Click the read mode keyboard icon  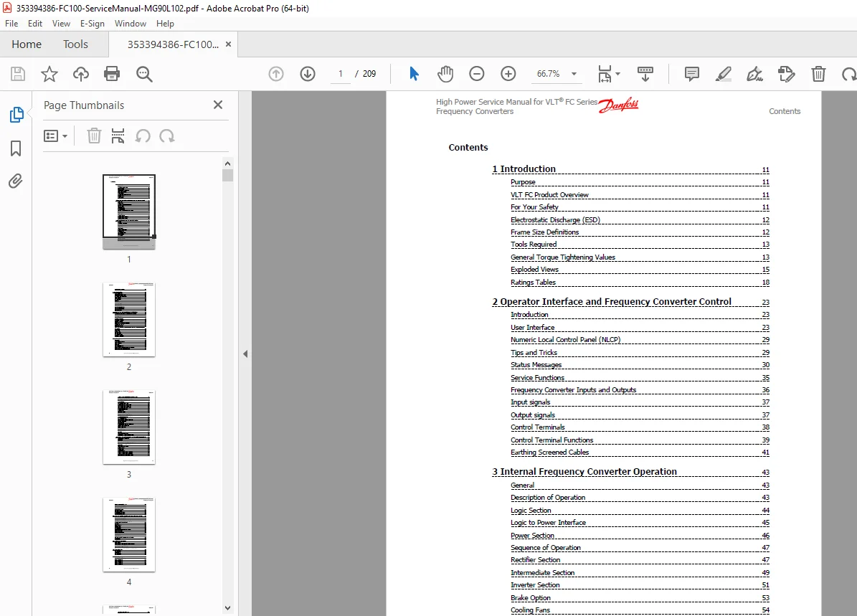tap(645, 74)
